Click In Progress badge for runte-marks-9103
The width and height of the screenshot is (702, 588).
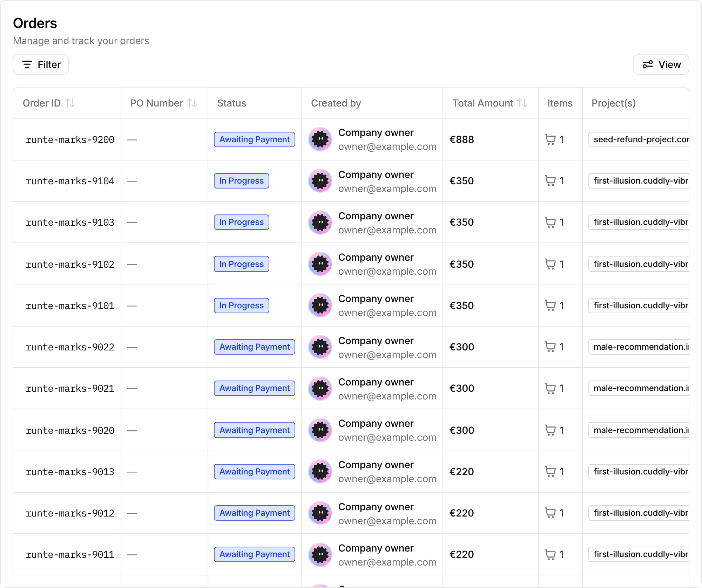tap(242, 222)
